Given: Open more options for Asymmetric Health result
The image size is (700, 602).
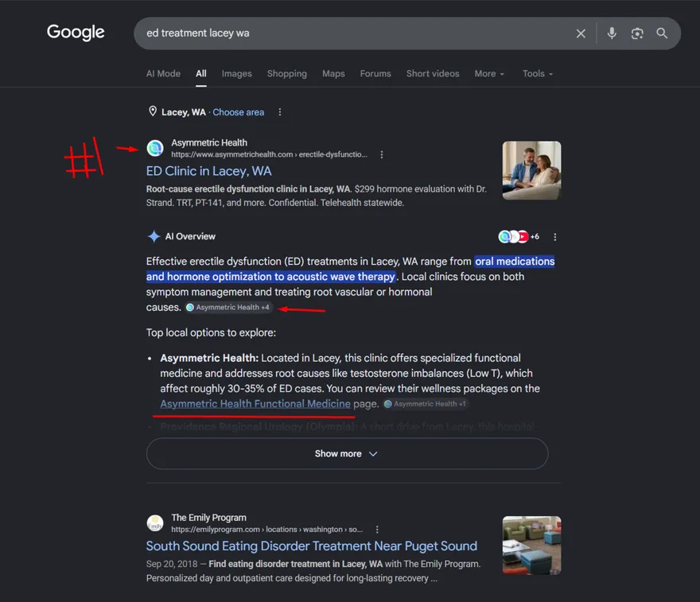Looking at the screenshot, I should coord(381,154).
